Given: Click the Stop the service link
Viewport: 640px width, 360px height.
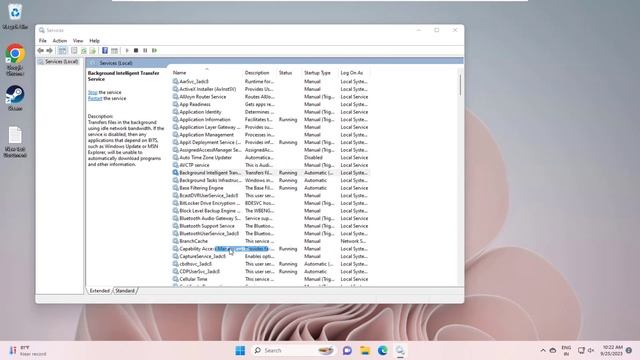Looking at the screenshot, I should click(93, 92).
